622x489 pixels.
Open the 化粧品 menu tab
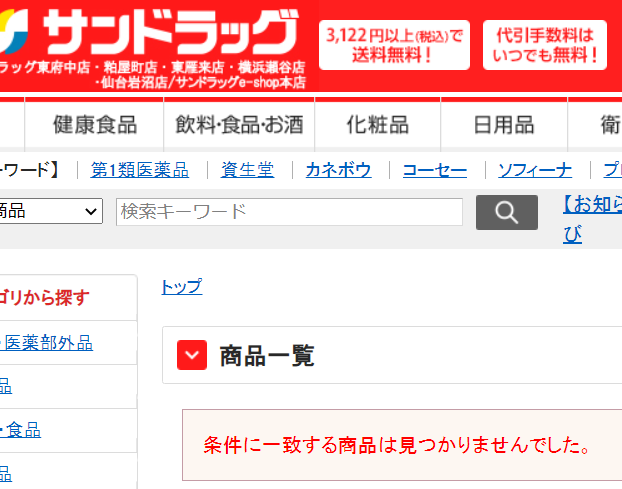click(378, 125)
